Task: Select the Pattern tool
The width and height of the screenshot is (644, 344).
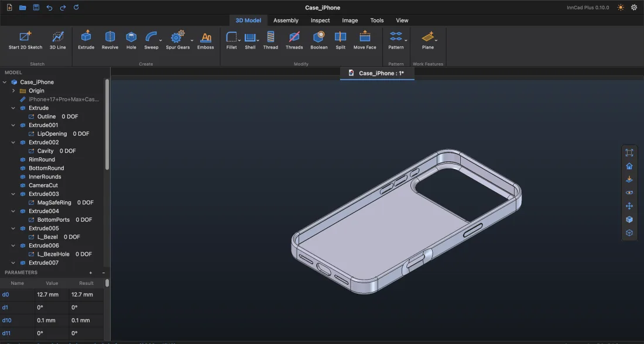Action: tap(396, 40)
